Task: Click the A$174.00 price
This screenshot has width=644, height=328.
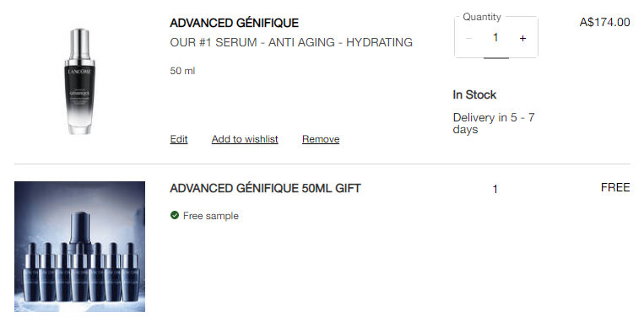Action: (x=604, y=22)
